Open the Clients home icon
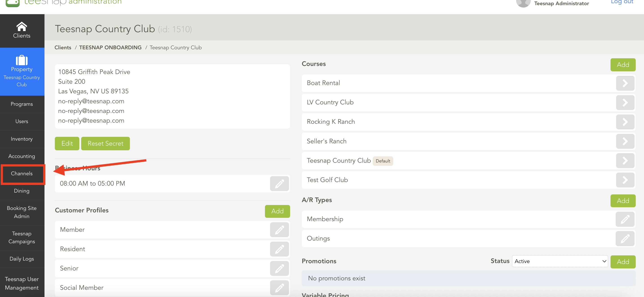Viewport: 644px width, 297px height. (x=22, y=26)
